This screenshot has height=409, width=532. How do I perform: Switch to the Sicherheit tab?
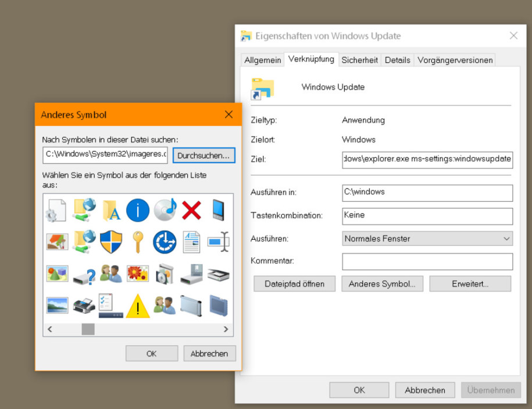(x=360, y=60)
